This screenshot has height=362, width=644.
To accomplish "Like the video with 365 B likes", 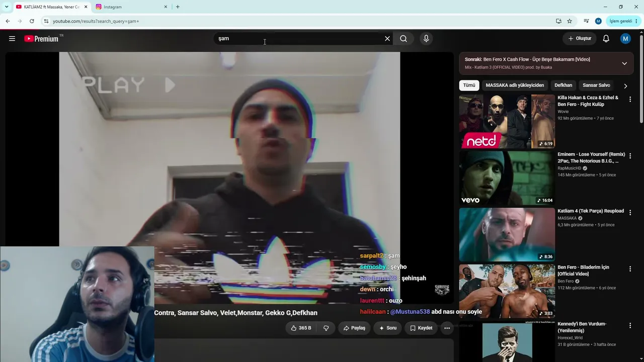I will click(301, 328).
